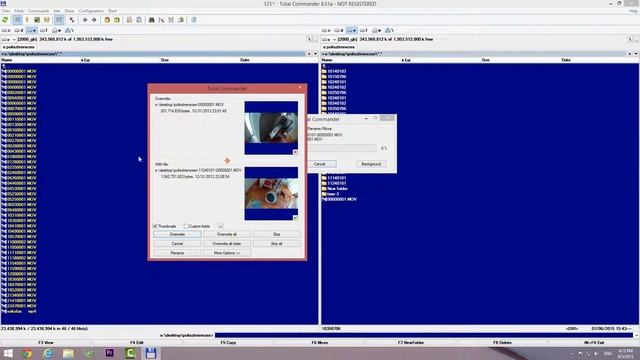Select drive d in left panel drive bar
This screenshot has width=640, height=360.
tap(19, 30)
